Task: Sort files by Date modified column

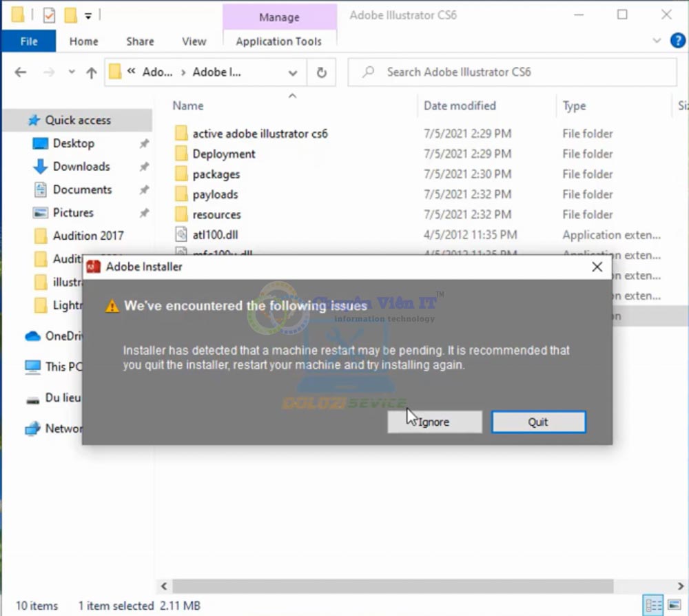Action: [460, 105]
